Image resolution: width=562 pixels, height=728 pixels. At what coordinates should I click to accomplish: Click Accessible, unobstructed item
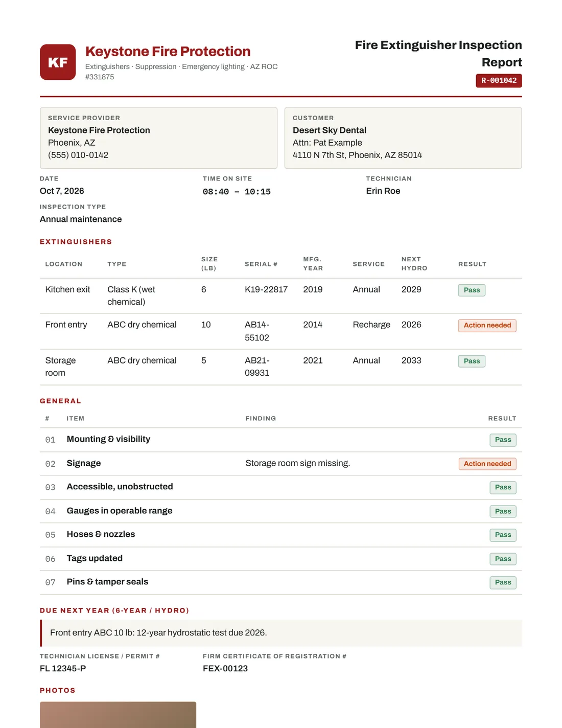tap(120, 487)
